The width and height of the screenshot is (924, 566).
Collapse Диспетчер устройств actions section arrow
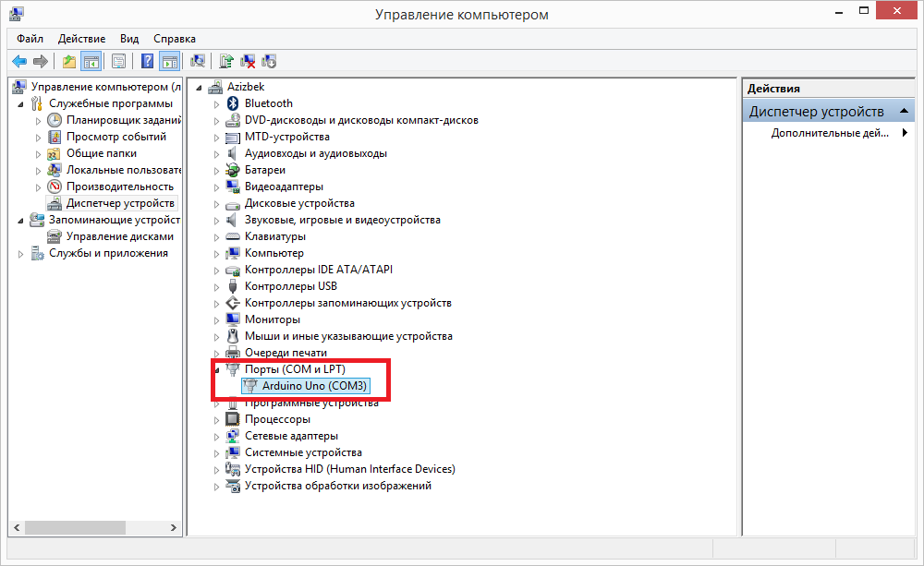(x=904, y=111)
